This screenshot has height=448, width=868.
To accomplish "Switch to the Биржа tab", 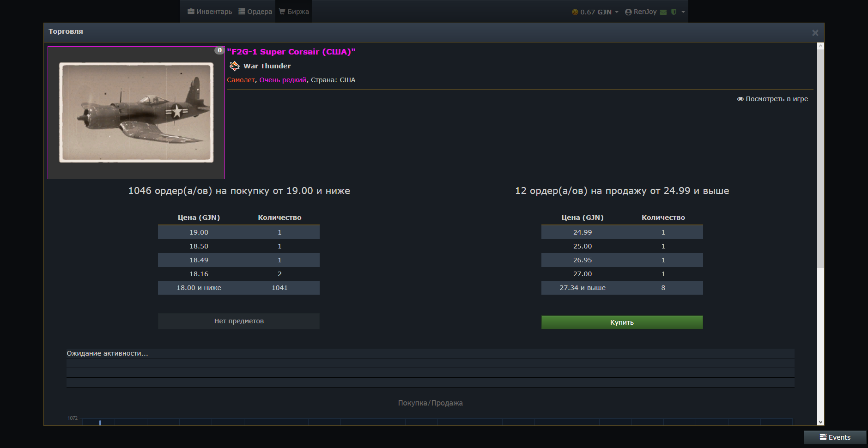I will click(294, 12).
